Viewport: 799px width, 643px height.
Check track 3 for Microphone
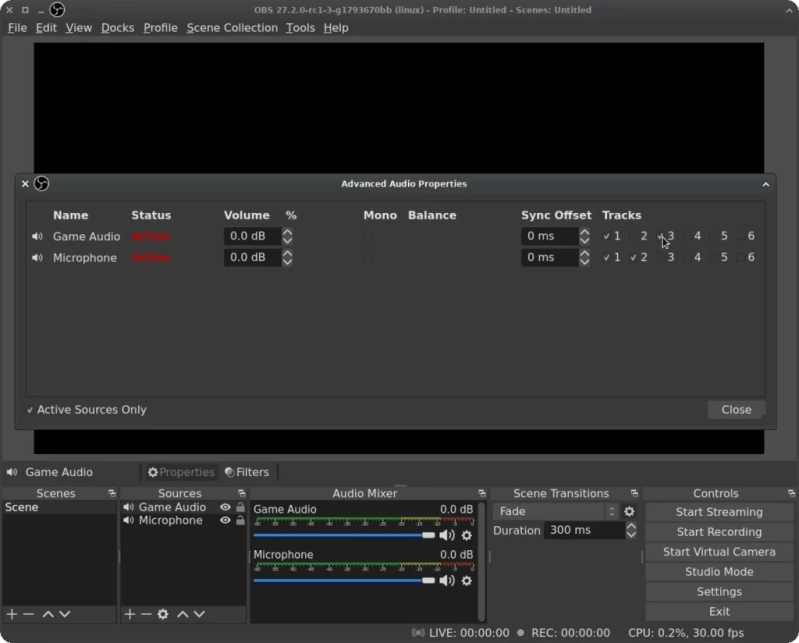coord(660,257)
